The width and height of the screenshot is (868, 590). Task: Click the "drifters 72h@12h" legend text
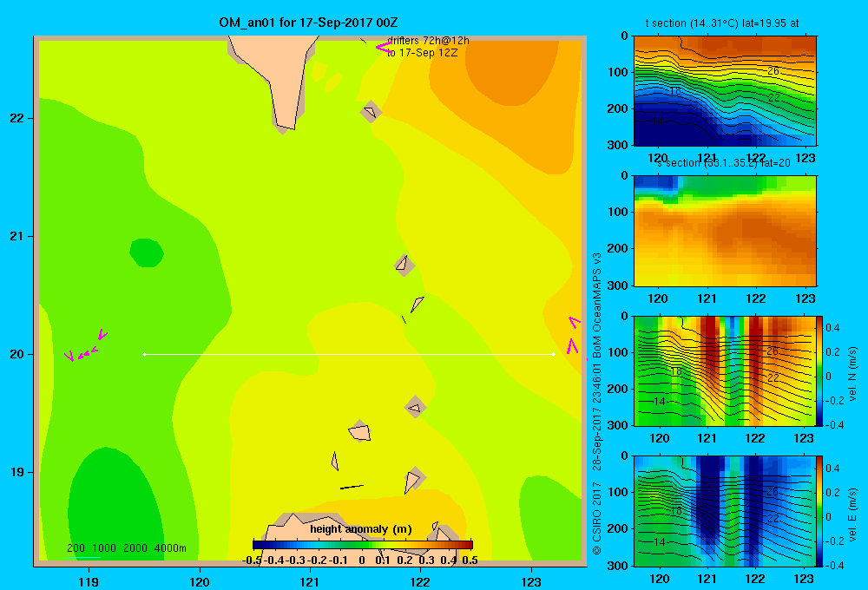tap(429, 41)
